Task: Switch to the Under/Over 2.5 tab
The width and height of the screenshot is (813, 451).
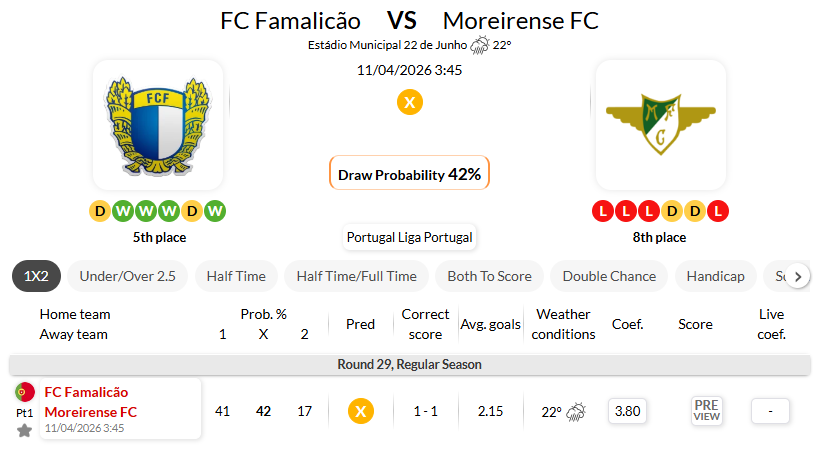Action: [x=127, y=276]
